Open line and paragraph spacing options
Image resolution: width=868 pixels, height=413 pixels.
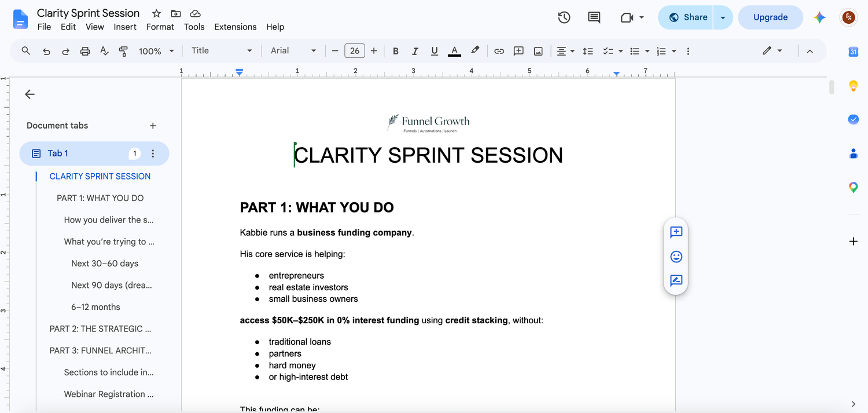coord(588,51)
